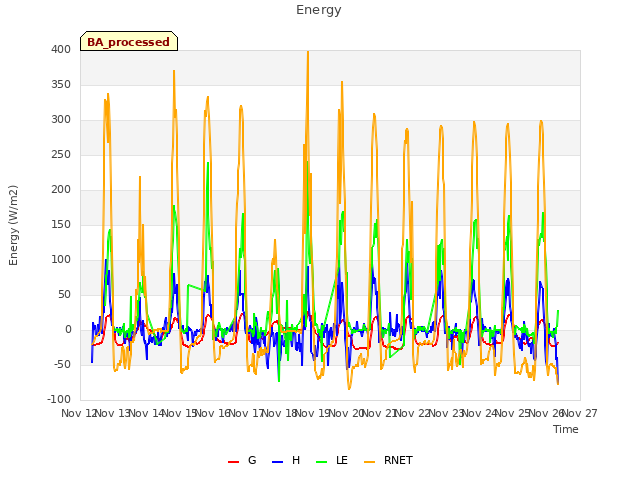Click the 100 y-axis label

tap(61, 260)
